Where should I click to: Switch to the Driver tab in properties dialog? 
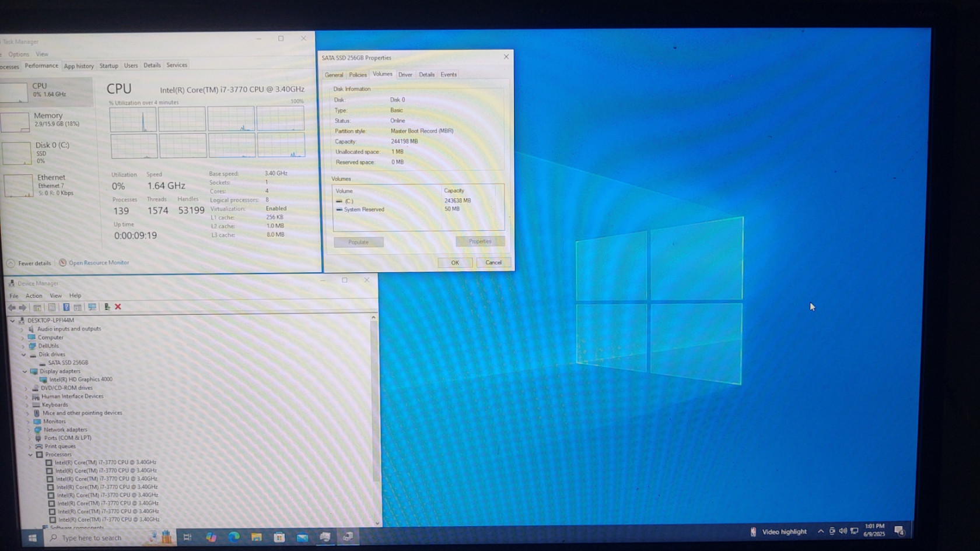pos(405,75)
